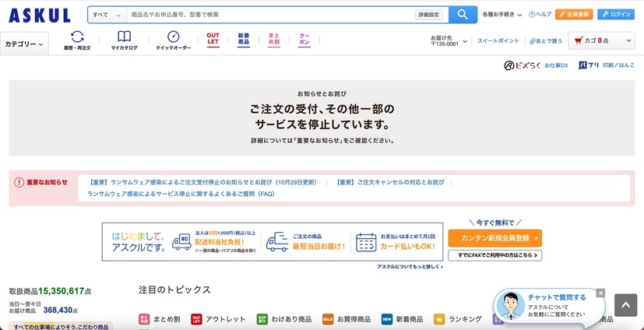Click the search input field

pos(270,15)
